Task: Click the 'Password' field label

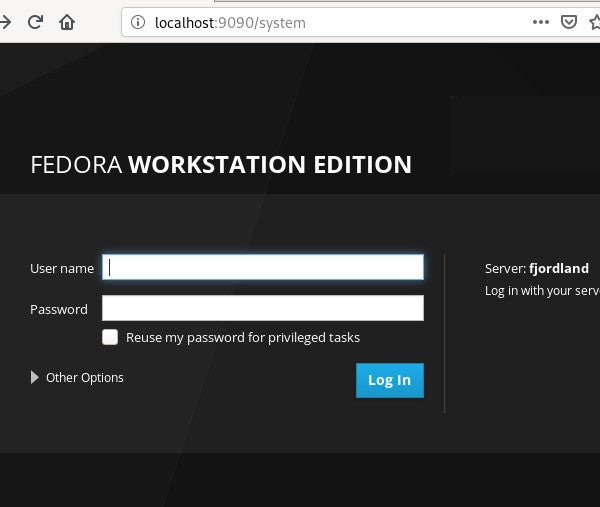Action: click(x=59, y=310)
